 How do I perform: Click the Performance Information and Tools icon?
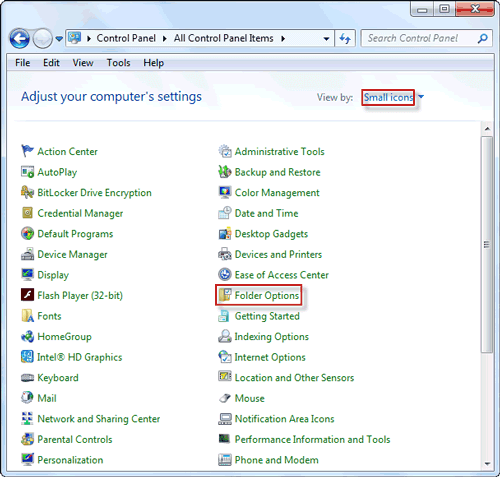224,438
